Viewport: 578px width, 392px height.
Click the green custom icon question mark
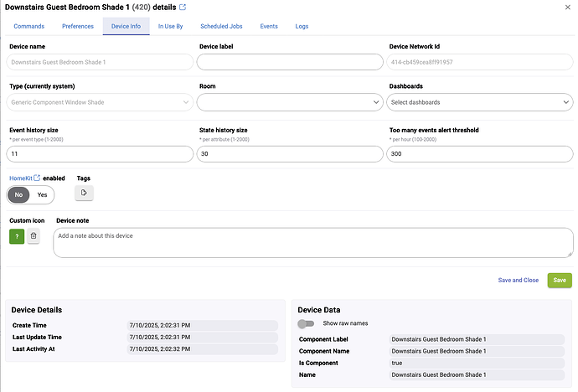tap(17, 237)
